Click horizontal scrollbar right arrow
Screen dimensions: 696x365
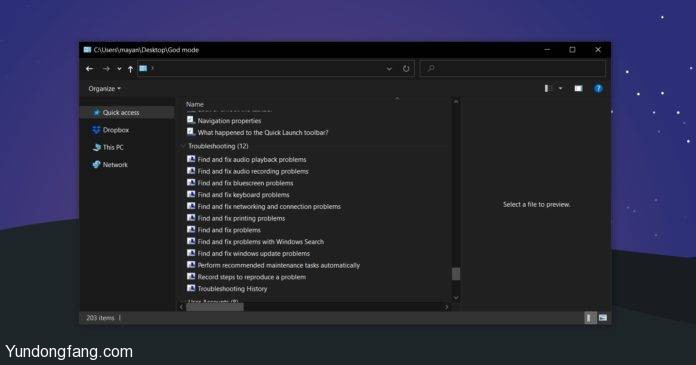point(447,307)
